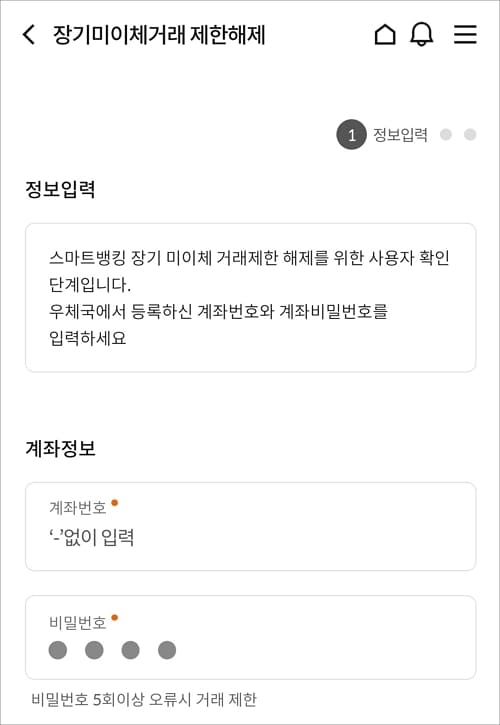Screen dimensions: 500x725
Task: Open the hamburger menu
Action: click(x=465, y=35)
